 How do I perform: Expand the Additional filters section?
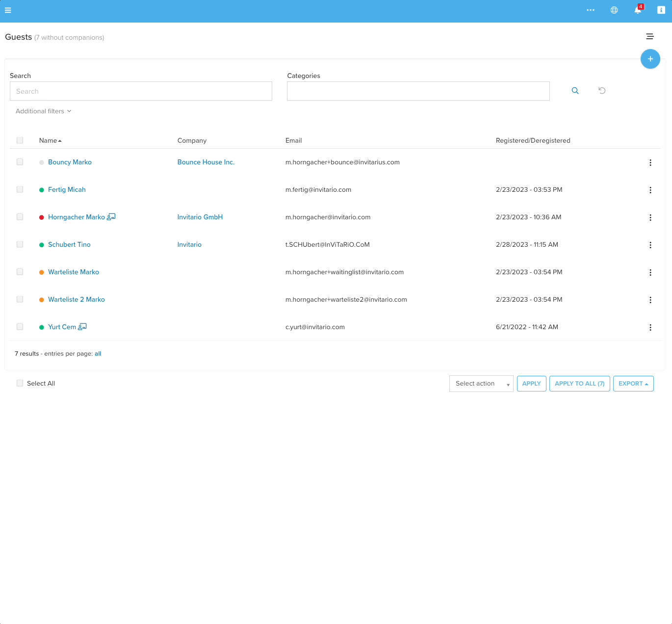coord(43,111)
